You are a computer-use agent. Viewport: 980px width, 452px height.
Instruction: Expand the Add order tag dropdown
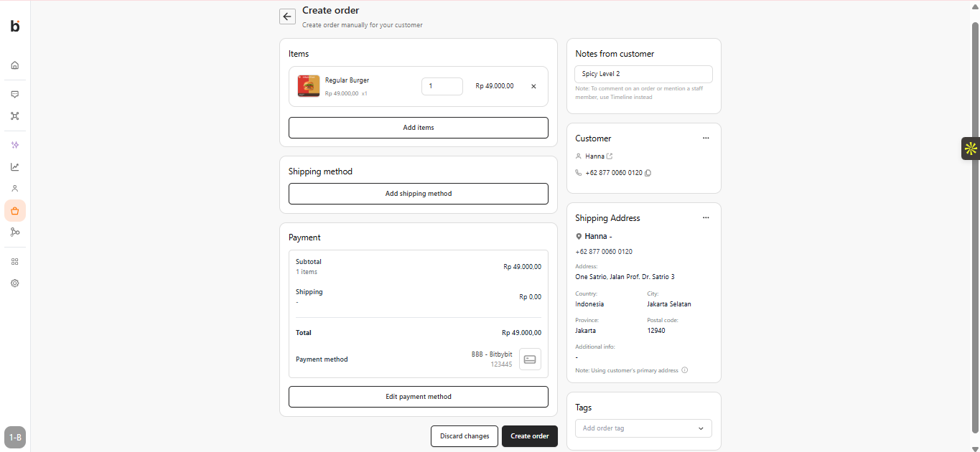pos(643,428)
